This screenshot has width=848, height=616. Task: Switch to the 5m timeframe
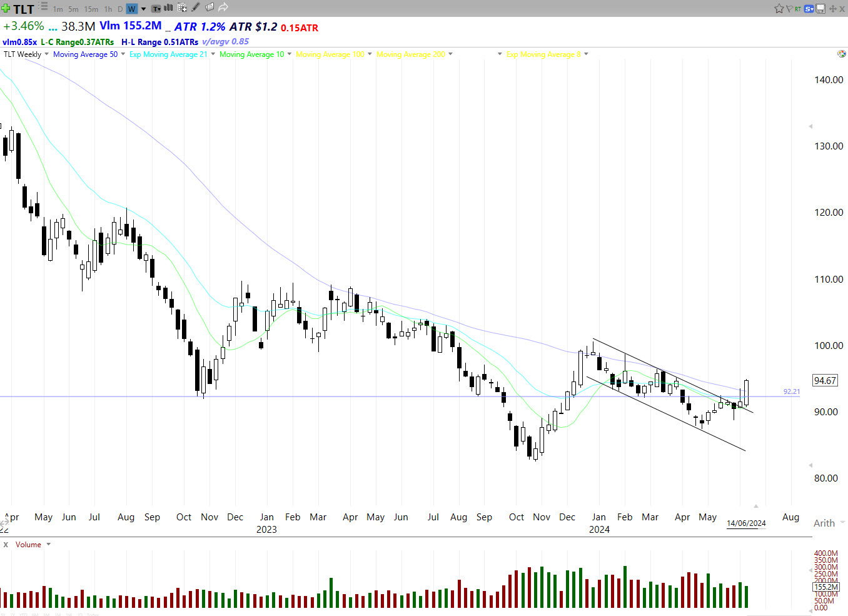pos(73,9)
